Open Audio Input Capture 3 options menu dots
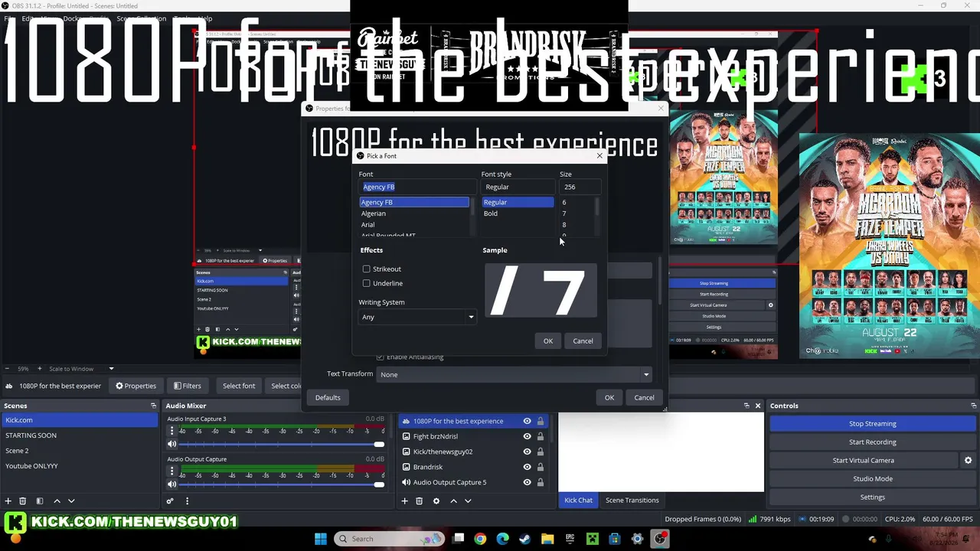The height and width of the screenshot is (551, 980). pyautogui.click(x=171, y=431)
